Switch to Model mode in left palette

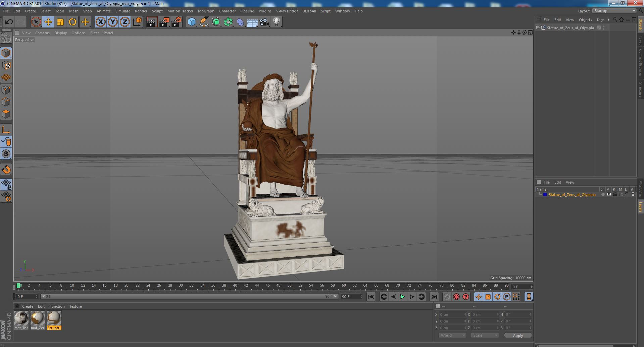tap(6, 53)
